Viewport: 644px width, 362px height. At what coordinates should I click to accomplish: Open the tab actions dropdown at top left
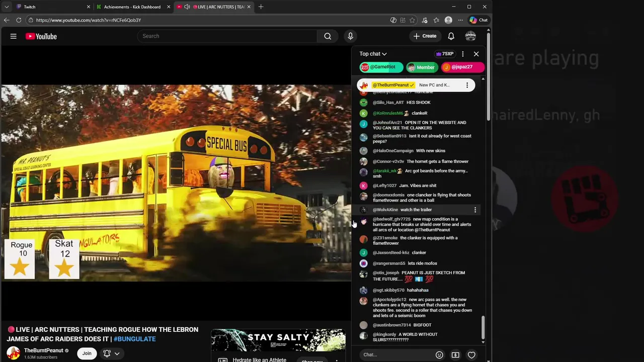[x=7, y=7]
